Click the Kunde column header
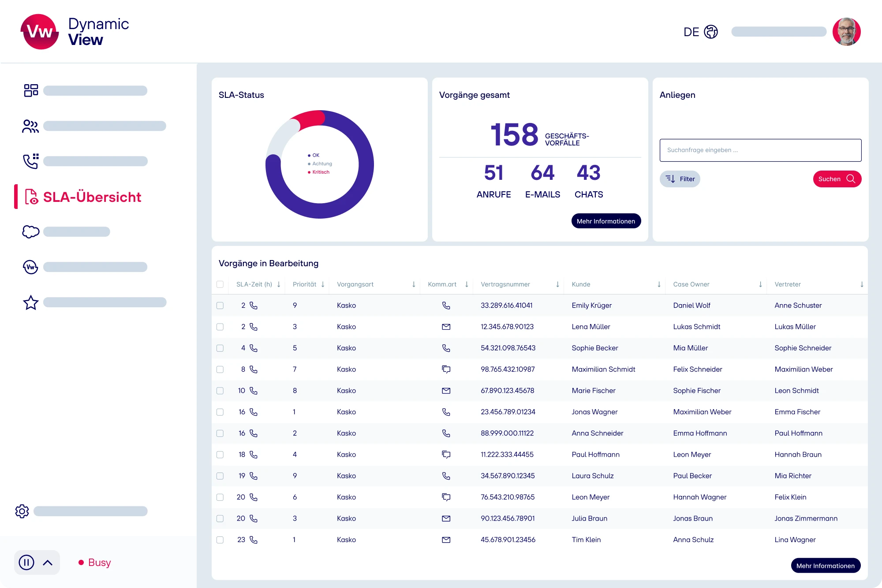882x588 pixels. [x=581, y=284]
